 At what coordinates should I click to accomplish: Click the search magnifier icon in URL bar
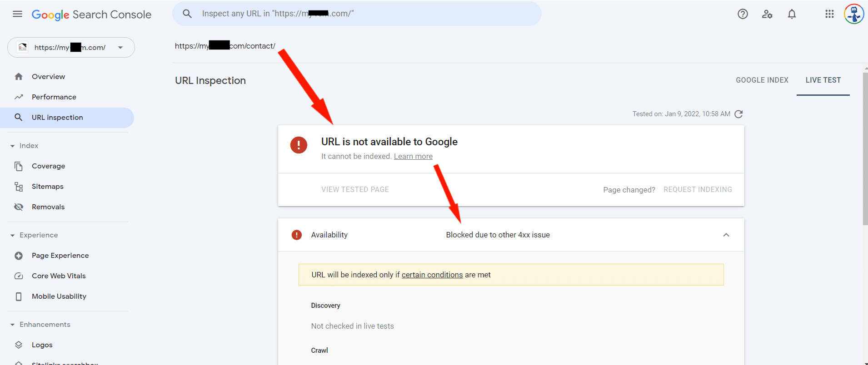point(187,14)
